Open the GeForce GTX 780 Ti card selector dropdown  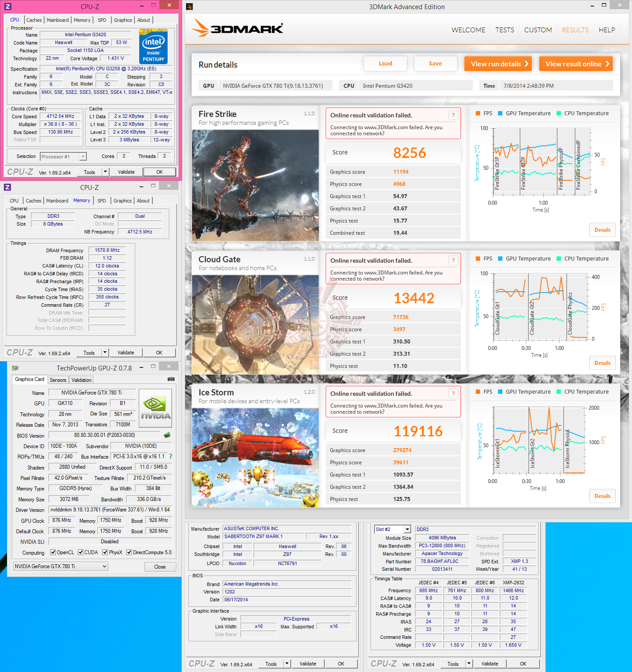[60, 566]
